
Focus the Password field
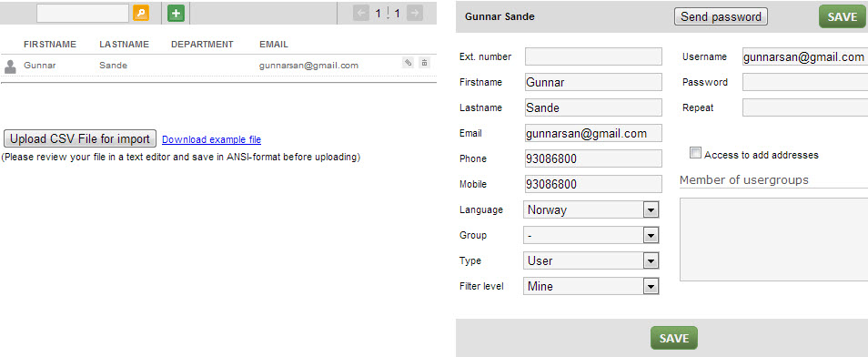tap(805, 82)
